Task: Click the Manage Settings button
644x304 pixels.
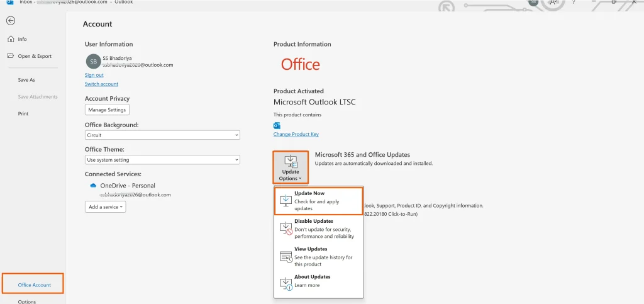Action: [107, 110]
